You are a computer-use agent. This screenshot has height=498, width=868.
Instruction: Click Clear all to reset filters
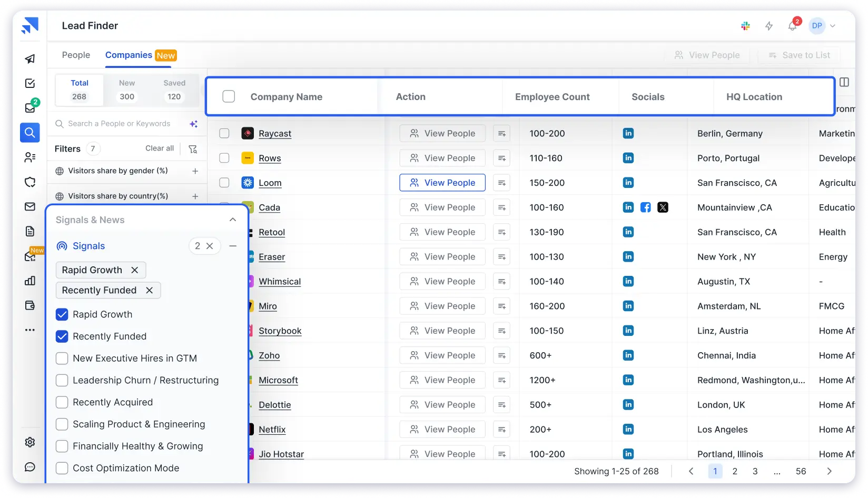click(159, 148)
